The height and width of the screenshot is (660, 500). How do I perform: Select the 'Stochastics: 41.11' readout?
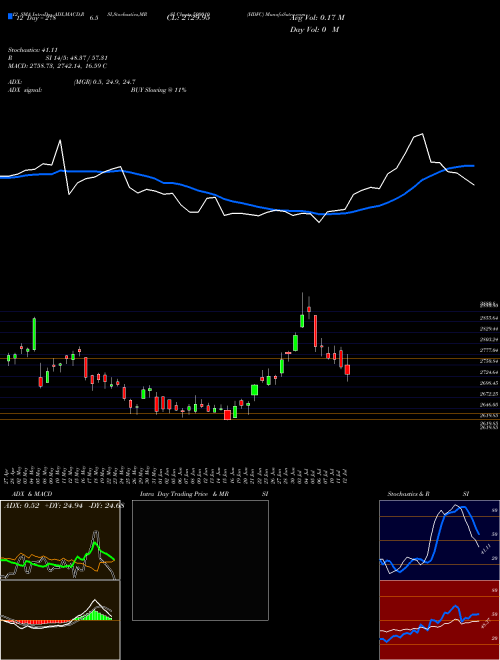click(x=32, y=50)
